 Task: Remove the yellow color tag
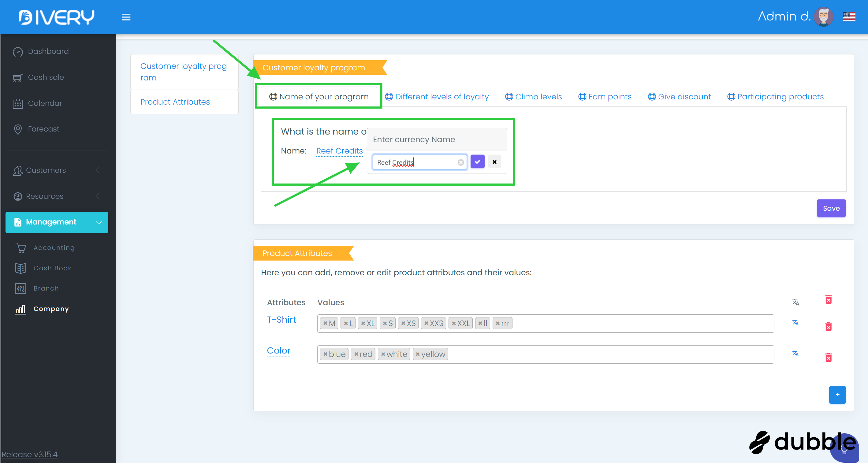click(418, 354)
